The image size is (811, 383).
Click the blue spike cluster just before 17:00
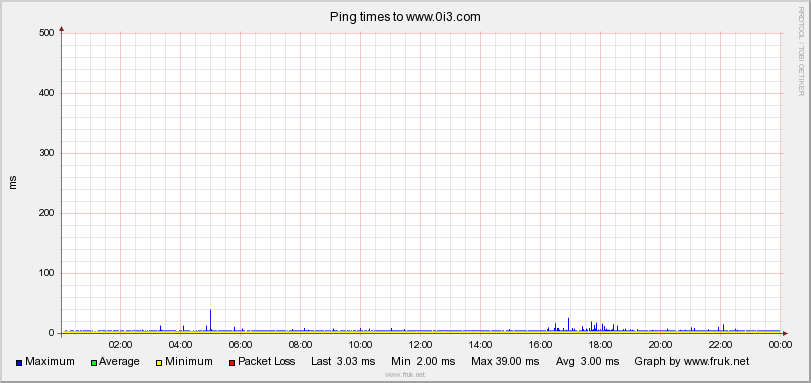(562, 325)
